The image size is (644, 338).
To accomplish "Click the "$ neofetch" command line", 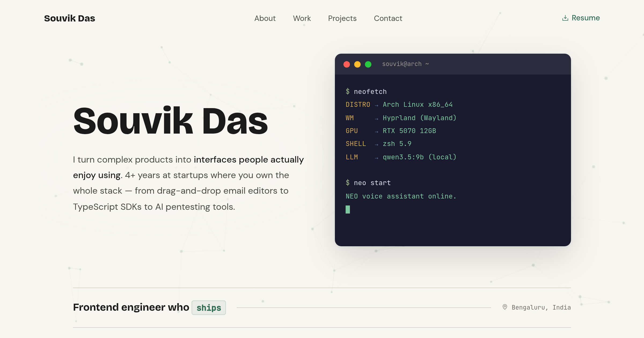I will (x=366, y=92).
